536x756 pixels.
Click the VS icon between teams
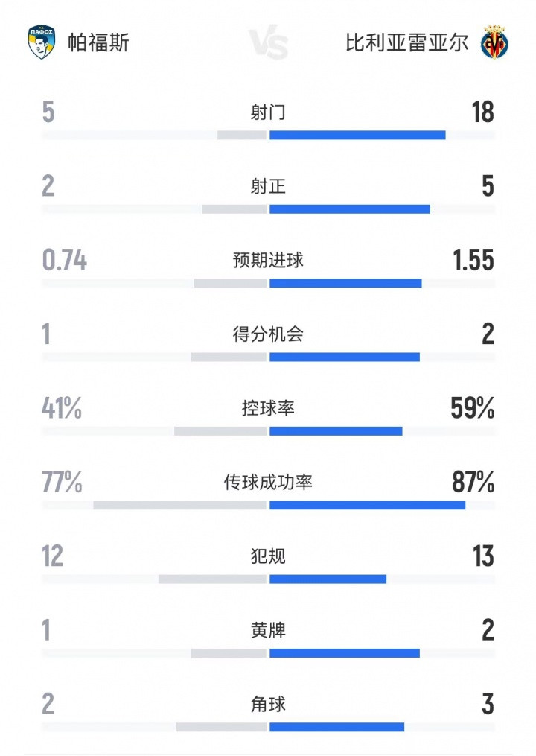[268, 43]
